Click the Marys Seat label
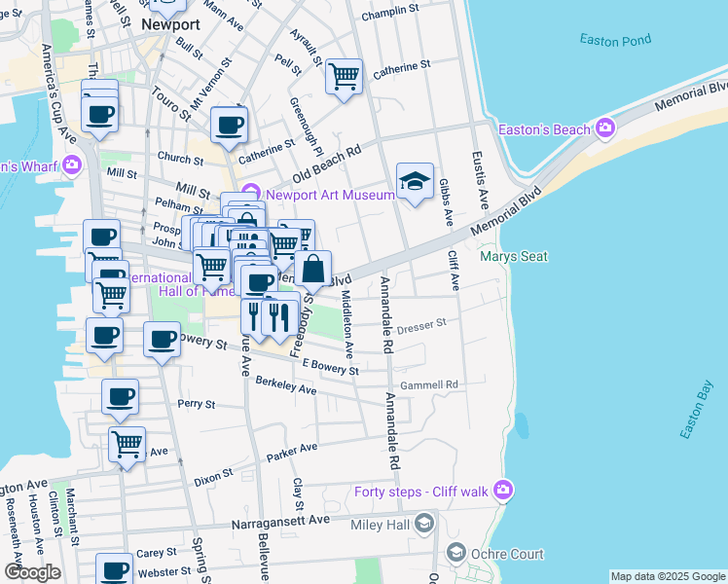Image resolution: width=728 pixels, height=584 pixels. [x=514, y=256]
